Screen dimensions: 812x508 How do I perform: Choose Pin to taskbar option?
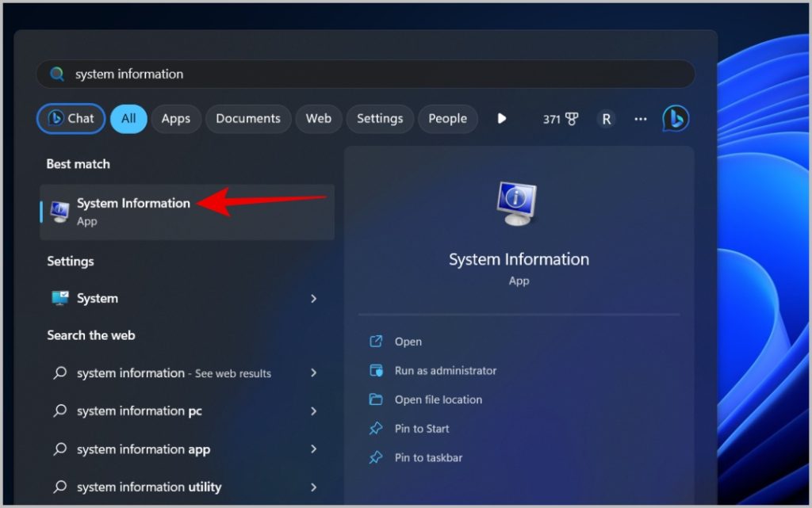tap(428, 458)
